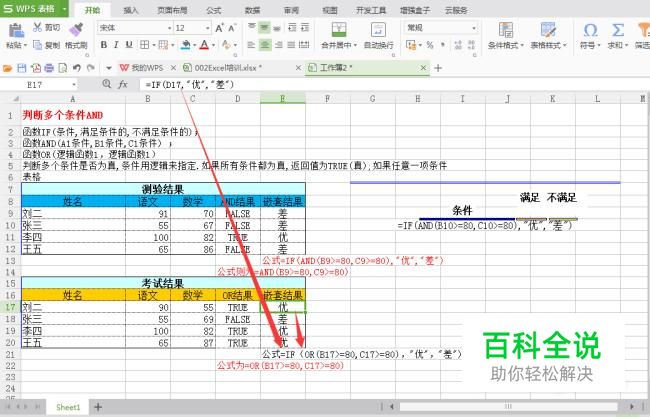
Task: Open the 公式 (Formulas) ribbon tab
Action: pos(213,10)
